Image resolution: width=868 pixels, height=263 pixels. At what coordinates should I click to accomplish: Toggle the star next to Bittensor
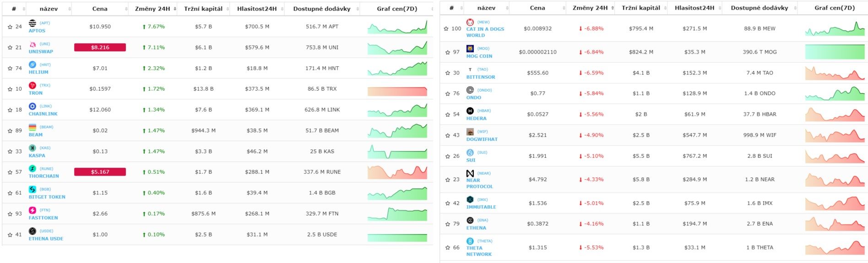click(448, 73)
